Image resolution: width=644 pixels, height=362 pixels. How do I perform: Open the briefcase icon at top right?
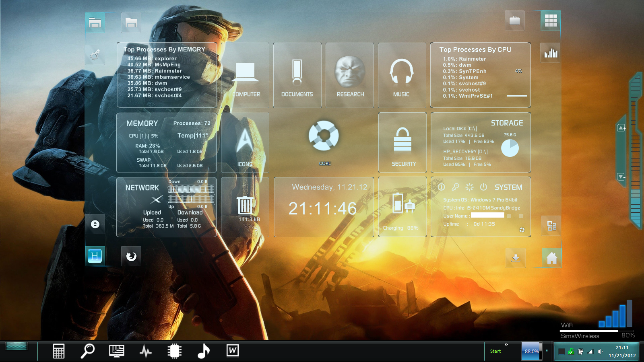point(515,20)
